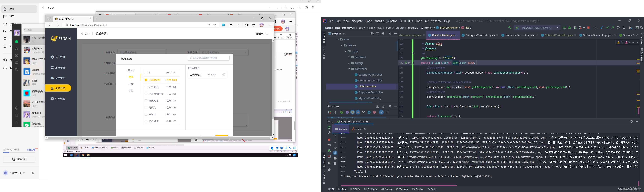Click the IntelliJ Build Project hammer icon
The width and height of the screenshot is (644, 192).
coord(510,28)
